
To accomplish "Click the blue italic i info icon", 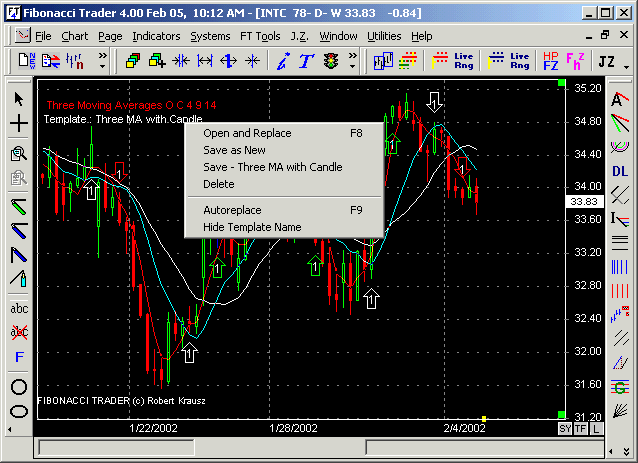I will [x=283, y=61].
